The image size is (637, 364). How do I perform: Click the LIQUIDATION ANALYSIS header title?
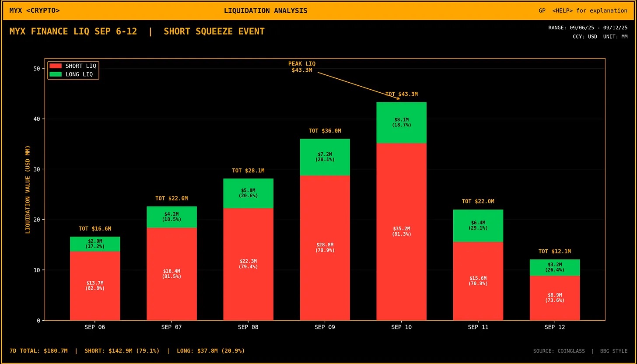click(265, 10)
